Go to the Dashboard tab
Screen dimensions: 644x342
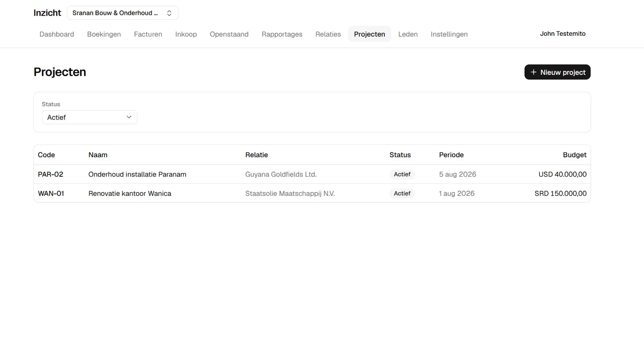pos(57,34)
